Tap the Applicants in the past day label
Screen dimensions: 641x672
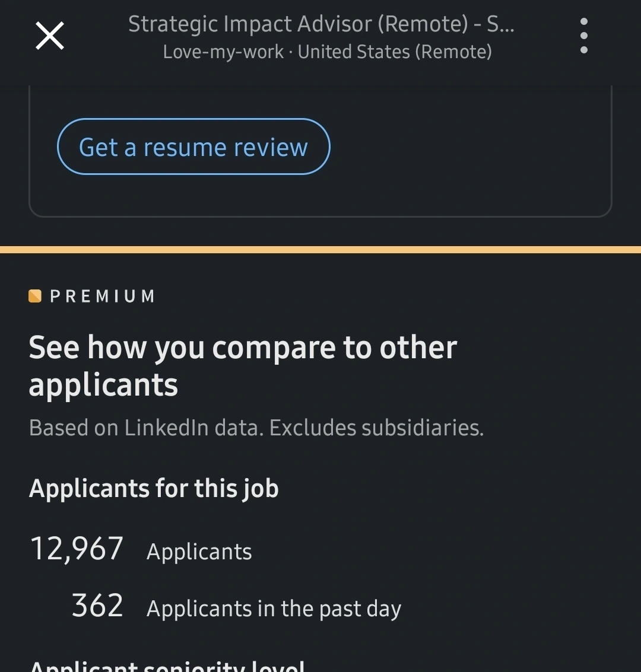pyautogui.click(x=274, y=609)
